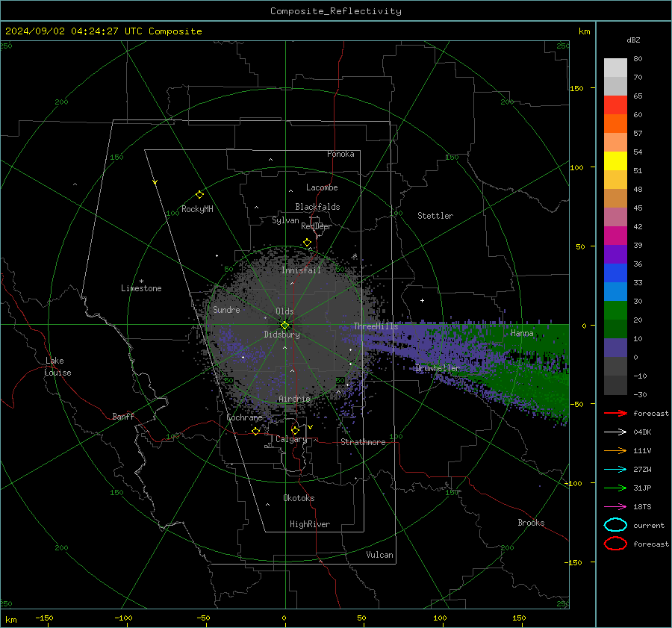Click the Didsbury city label

click(281, 335)
